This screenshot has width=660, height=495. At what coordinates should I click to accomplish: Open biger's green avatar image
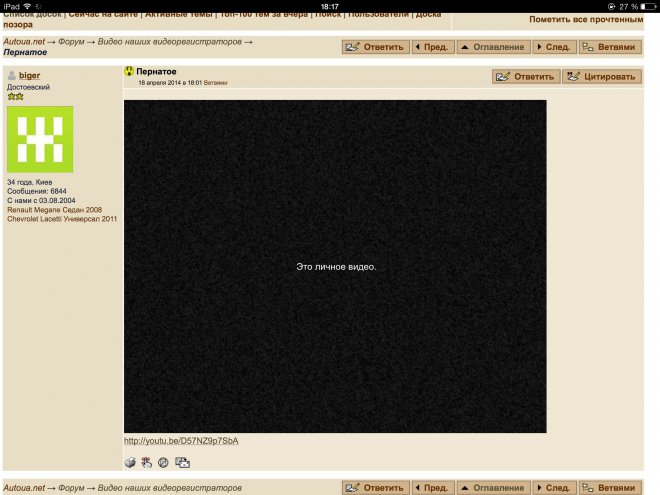pos(40,139)
